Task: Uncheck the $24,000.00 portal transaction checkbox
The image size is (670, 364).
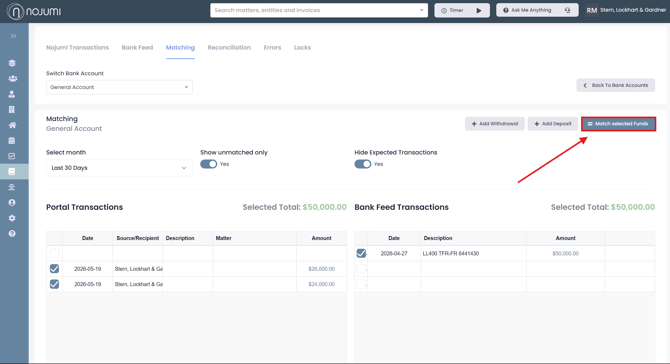Action: coord(54,284)
